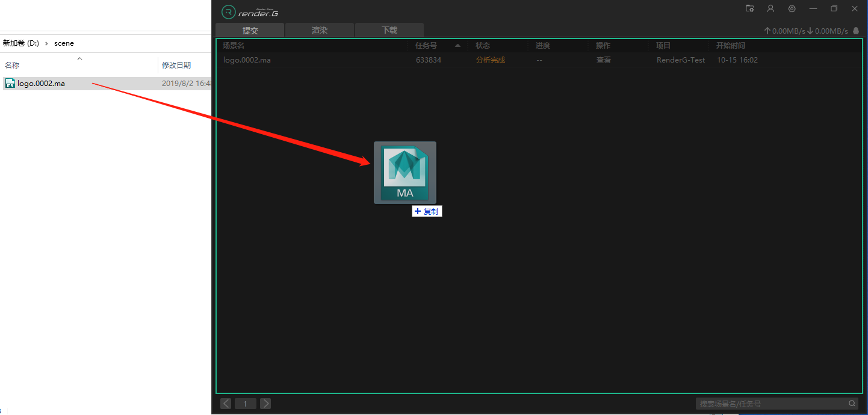
Task: Switch to the 渲染 tab
Action: tap(320, 31)
